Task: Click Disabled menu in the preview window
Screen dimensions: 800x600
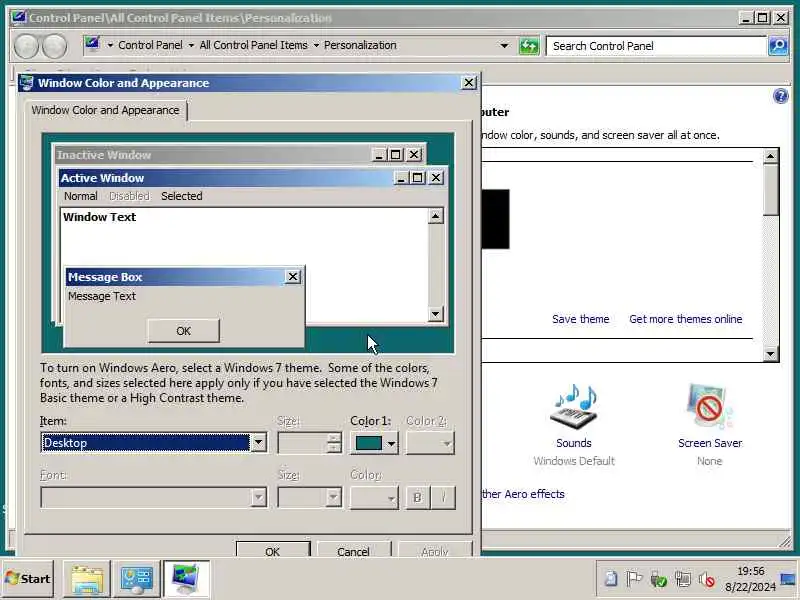Action: coord(129,196)
